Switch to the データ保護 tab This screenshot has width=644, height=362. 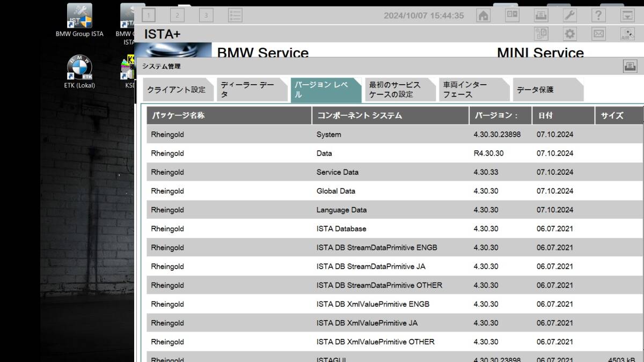pos(547,90)
